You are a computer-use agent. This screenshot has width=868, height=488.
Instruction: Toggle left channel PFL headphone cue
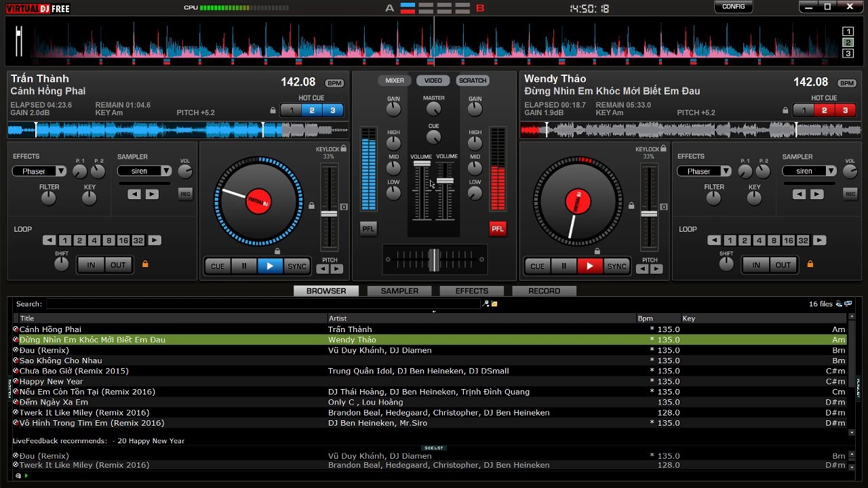pyautogui.click(x=368, y=229)
